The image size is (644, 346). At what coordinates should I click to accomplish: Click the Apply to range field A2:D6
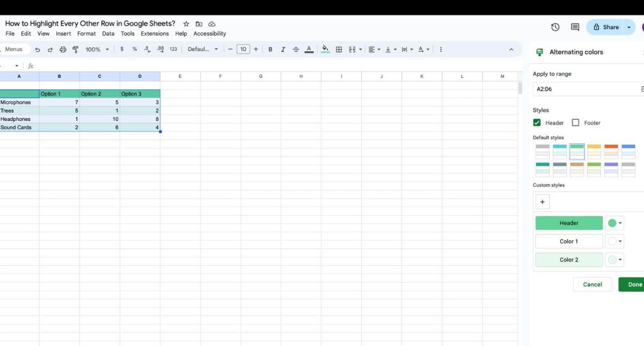[x=589, y=89]
